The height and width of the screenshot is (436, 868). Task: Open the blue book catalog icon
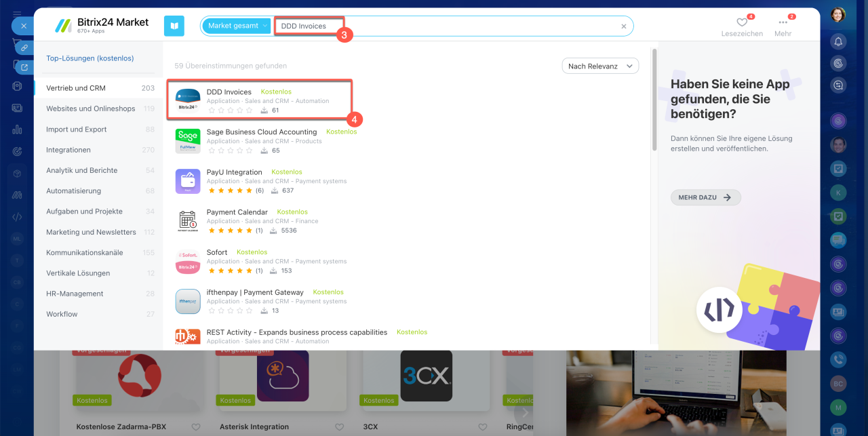coord(174,26)
